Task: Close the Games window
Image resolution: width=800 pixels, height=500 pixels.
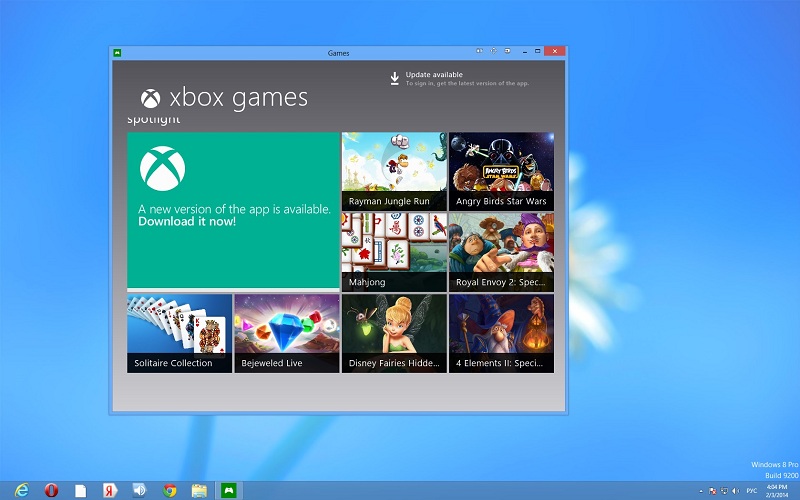Action: [555, 51]
